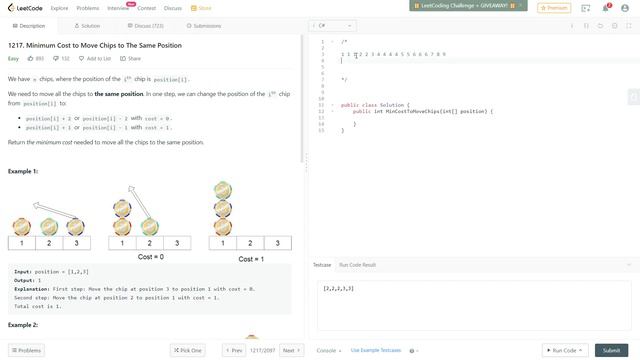Open the Discuss nav item
640x360 pixels.
pyautogui.click(x=173, y=8)
